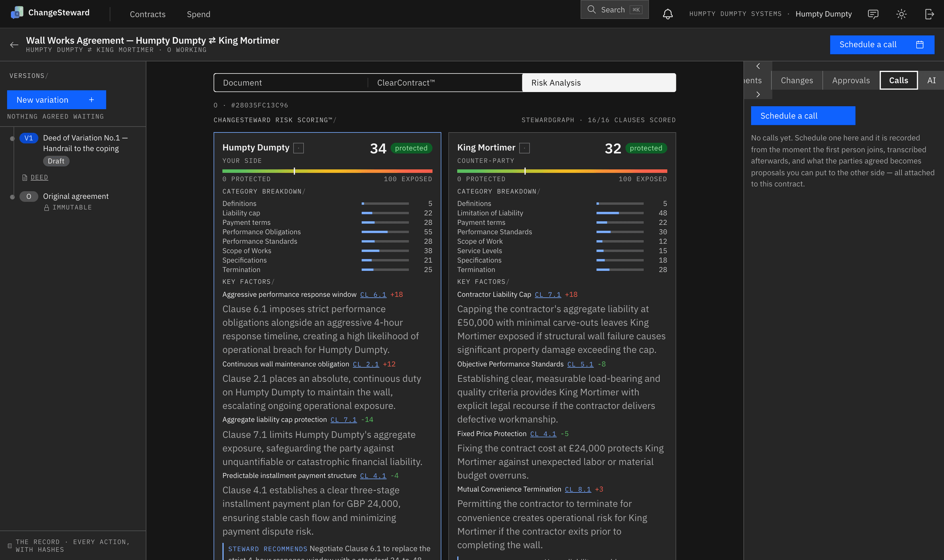Click Limitation of Liability score bar
Screen dimensions: 944x560
tap(620, 213)
